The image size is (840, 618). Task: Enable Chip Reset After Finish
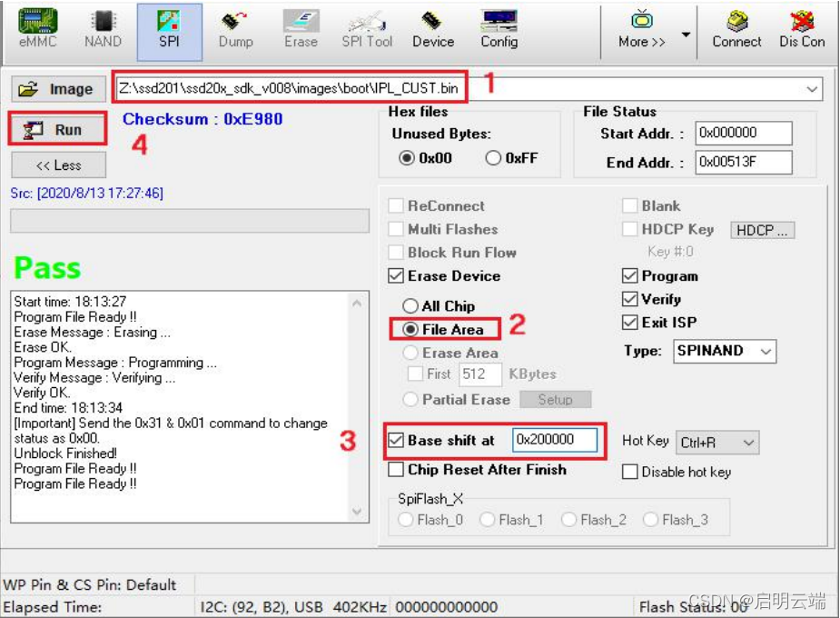click(x=396, y=470)
